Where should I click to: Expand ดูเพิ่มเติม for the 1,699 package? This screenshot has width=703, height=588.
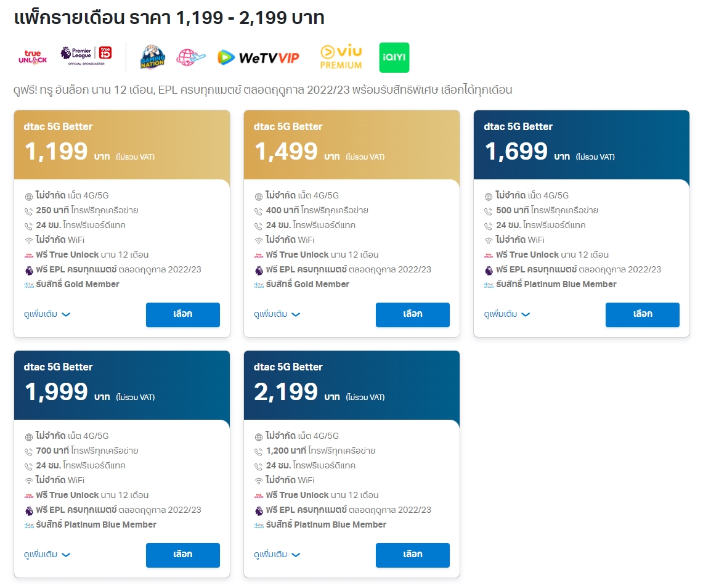(506, 314)
